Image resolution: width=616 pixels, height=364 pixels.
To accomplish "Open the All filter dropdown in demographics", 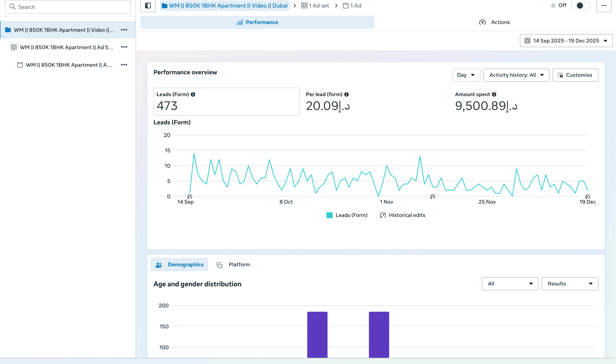I will (x=510, y=284).
